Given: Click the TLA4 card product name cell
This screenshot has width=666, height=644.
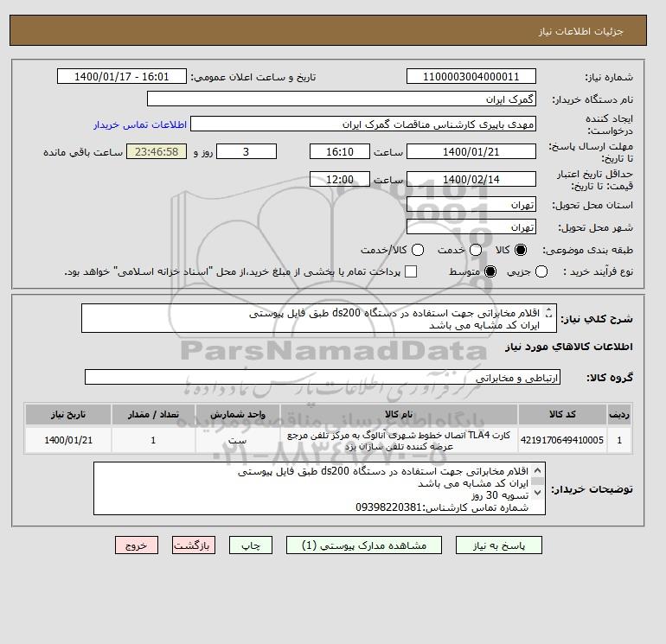Looking at the screenshot, I should coord(399,440).
